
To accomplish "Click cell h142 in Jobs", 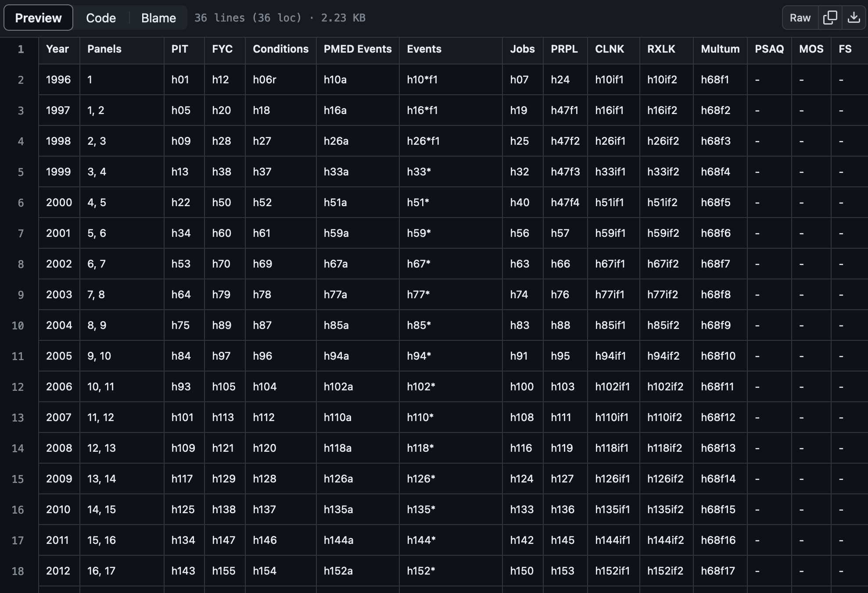I will [x=522, y=540].
